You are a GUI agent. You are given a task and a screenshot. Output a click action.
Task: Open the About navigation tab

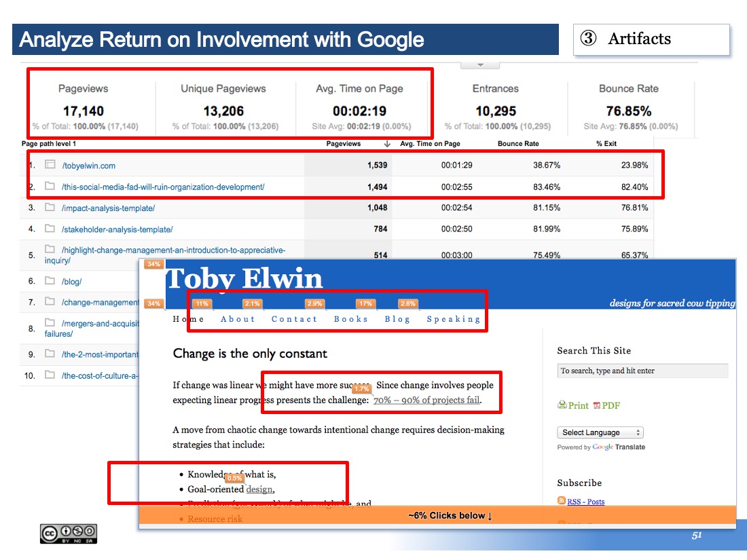pos(238,319)
